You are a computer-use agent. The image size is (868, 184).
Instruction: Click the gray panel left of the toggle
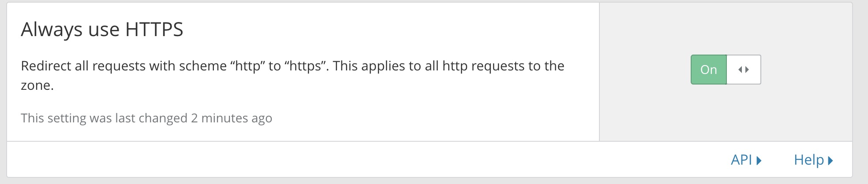(x=644, y=70)
